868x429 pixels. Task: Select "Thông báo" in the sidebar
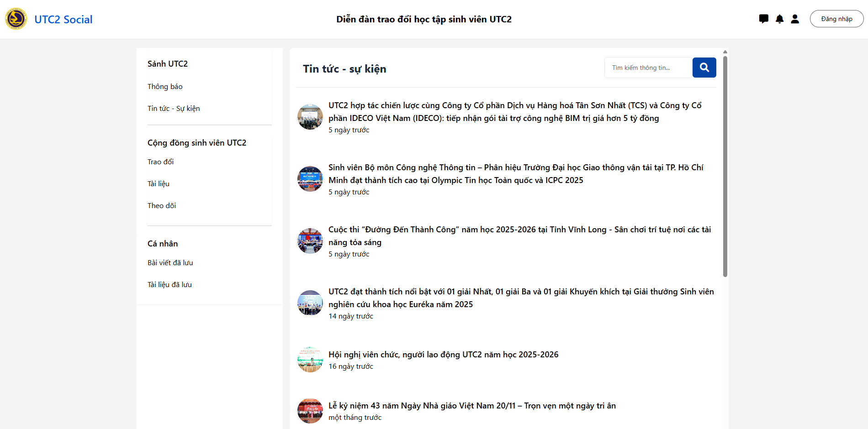(x=165, y=86)
